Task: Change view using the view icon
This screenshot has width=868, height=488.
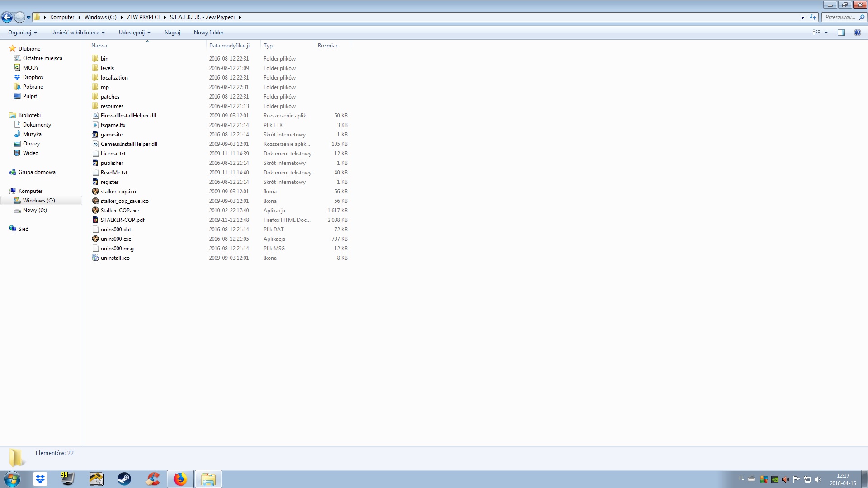Action: point(816,33)
